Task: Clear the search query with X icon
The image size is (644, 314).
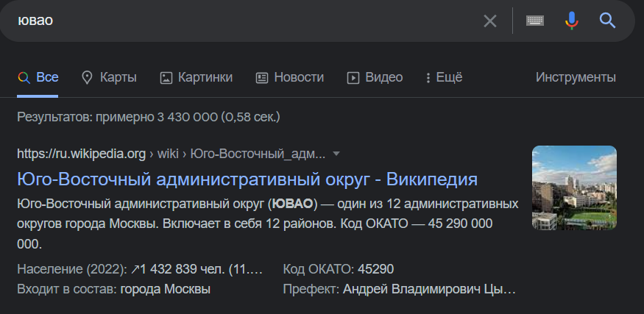Action: [490, 21]
